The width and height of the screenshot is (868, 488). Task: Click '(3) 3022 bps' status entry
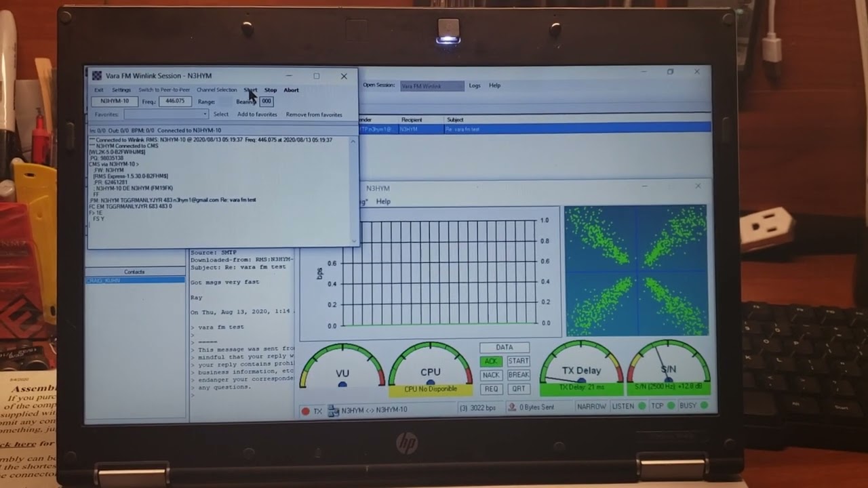pos(477,408)
